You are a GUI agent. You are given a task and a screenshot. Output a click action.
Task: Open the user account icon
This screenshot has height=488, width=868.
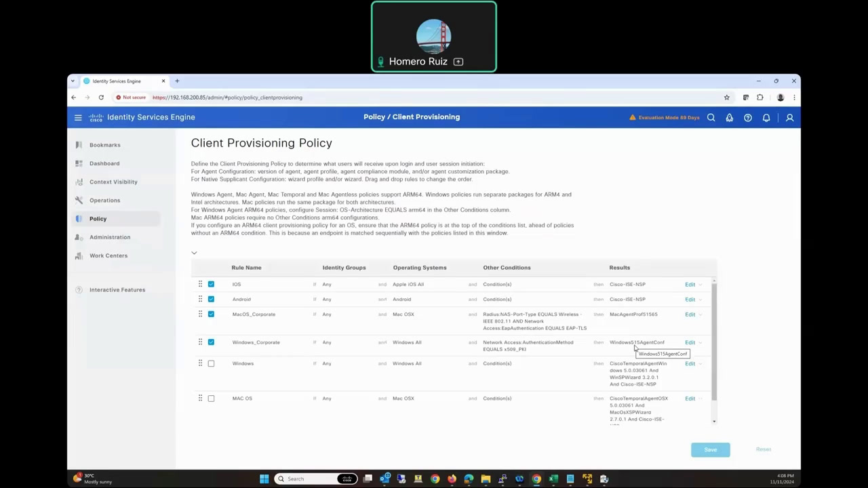click(x=789, y=117)
